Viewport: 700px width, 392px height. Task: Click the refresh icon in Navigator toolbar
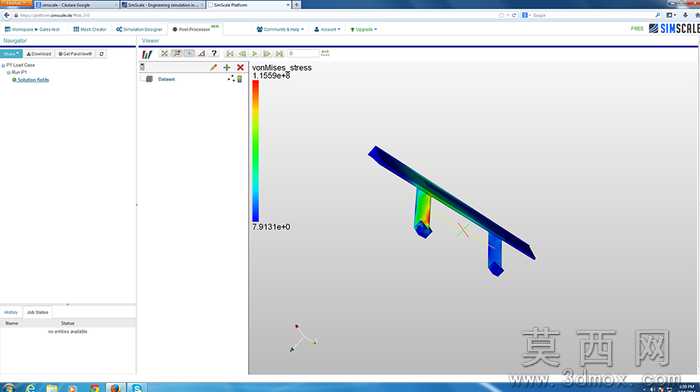coord(101,54)
